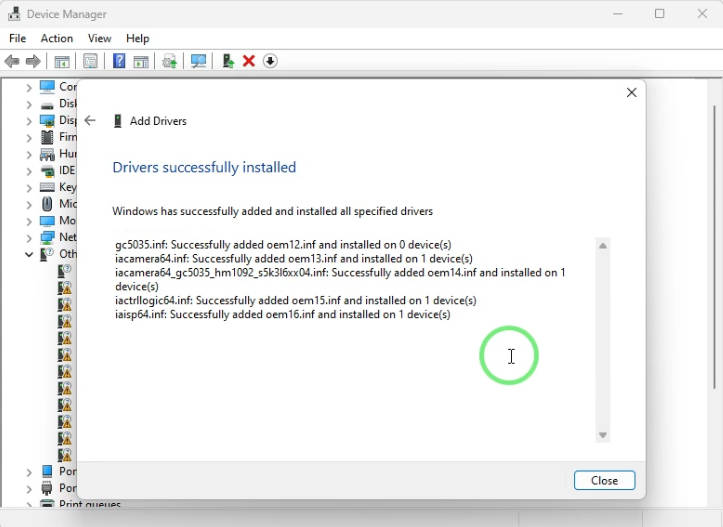Click the 'iaisp64.inf' result line

tap(283, 314)
